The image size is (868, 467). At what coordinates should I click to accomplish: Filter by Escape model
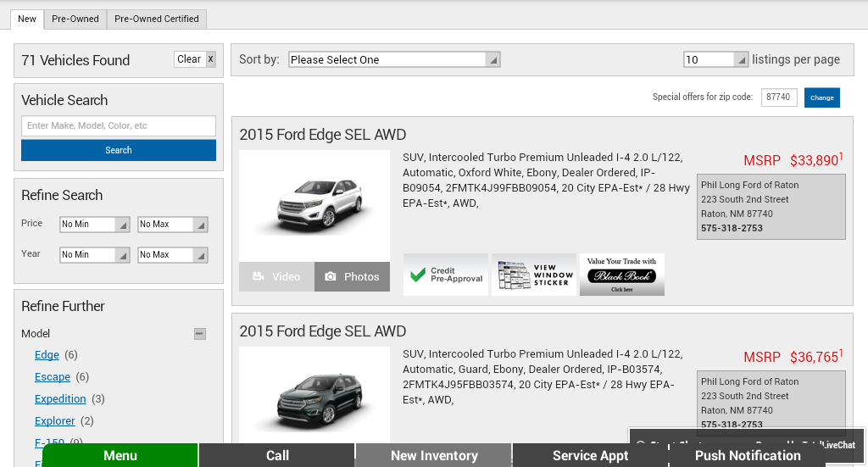pos(53,377)
